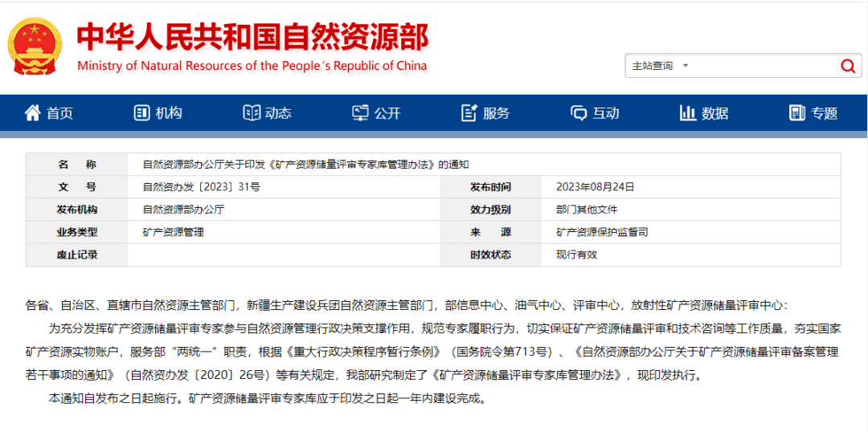Viewport: 868px width, 432px height.
Task: Click the 自然资源部办公厅 issuing agency value
Action: [183, 210]
